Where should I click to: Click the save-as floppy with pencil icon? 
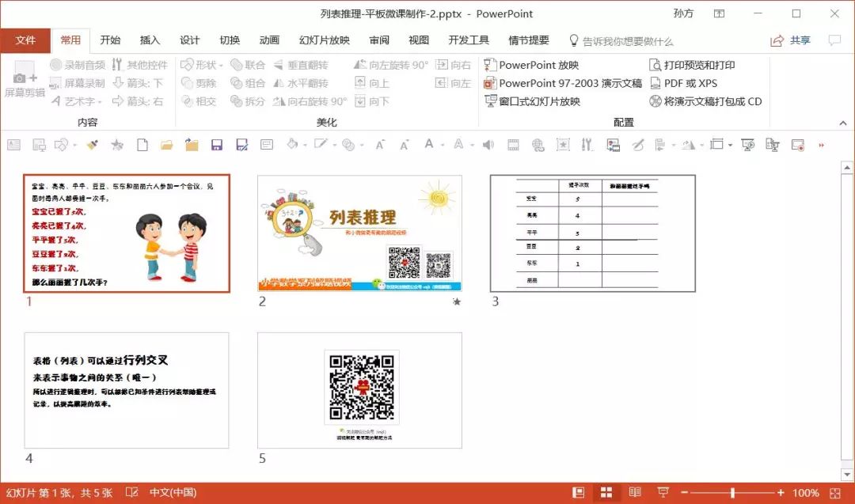point(241,145)
